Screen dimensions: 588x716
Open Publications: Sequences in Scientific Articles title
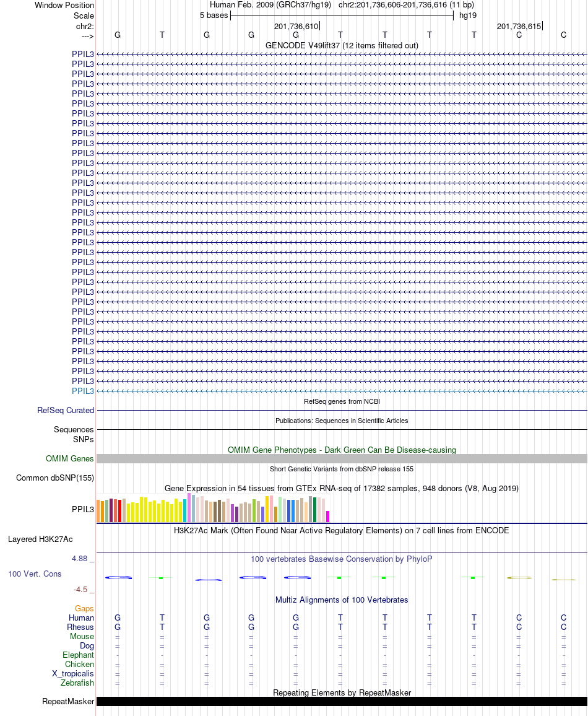pyautogui.click(x=342, y=421)
